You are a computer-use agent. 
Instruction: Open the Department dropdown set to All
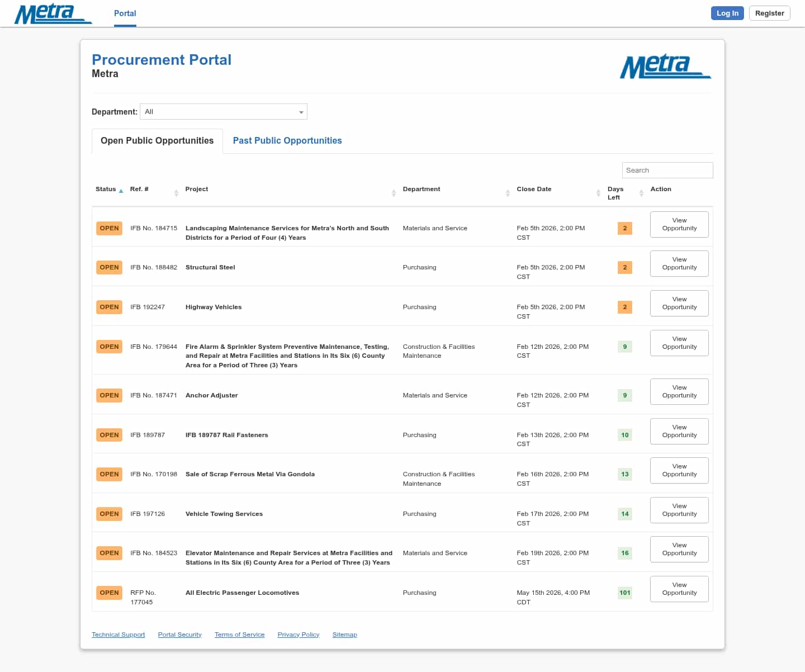[223, 112]
